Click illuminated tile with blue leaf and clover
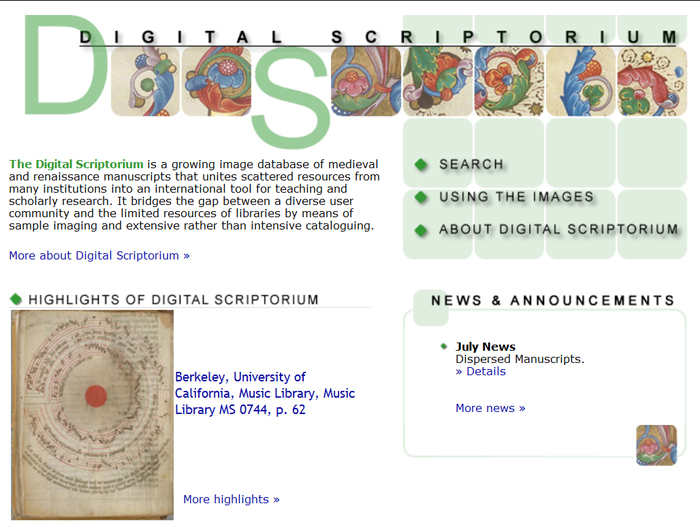The height and width of the screenshot is (523, 700). pos(580,82)
